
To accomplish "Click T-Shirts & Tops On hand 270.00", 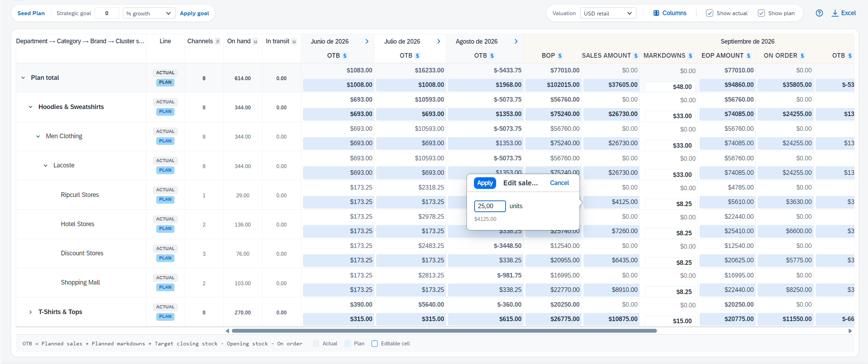I will 243,313.
